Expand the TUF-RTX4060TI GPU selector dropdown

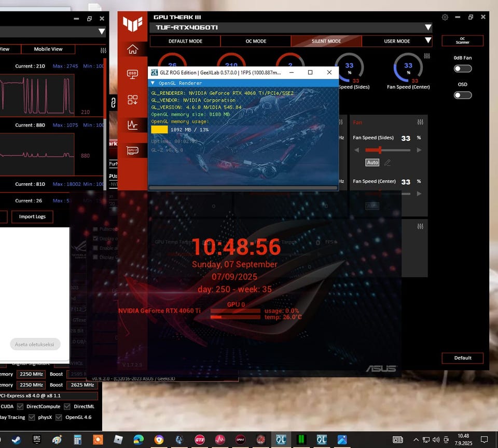427,28
